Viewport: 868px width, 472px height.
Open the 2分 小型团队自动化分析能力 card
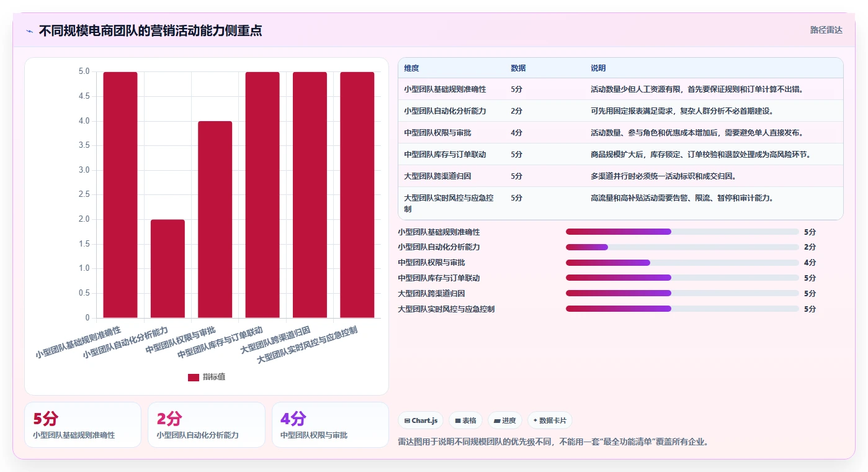click(207, 425)
